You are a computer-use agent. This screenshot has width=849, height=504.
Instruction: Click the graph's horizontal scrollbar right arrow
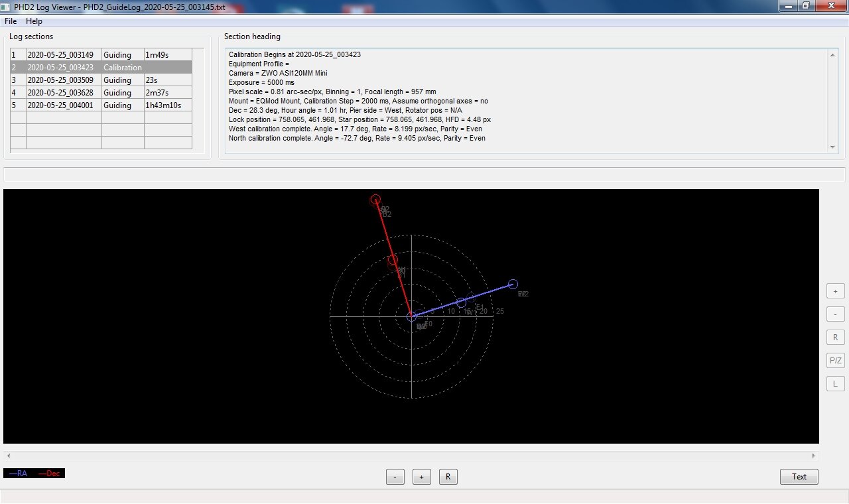[814, 456]
